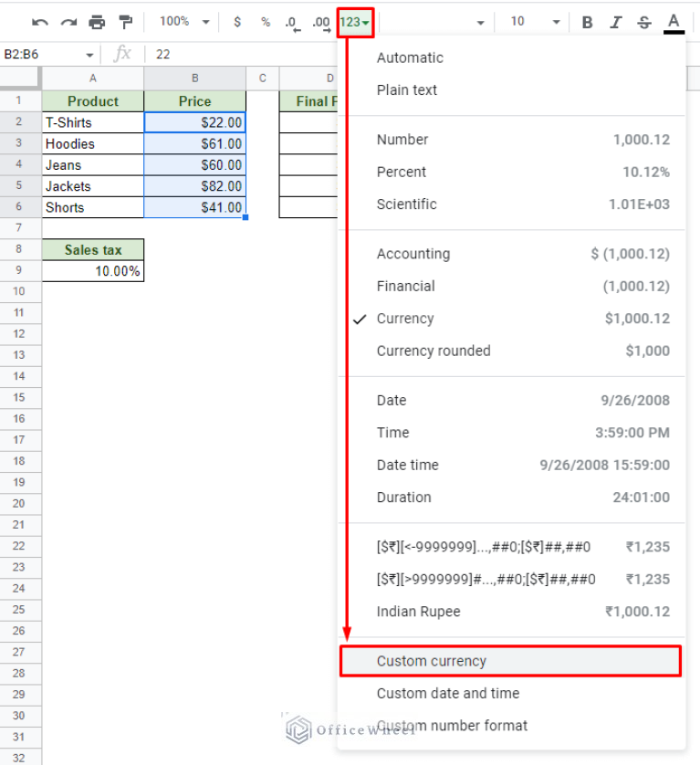Open the 123 more formats dropdown

click(355, 22)
